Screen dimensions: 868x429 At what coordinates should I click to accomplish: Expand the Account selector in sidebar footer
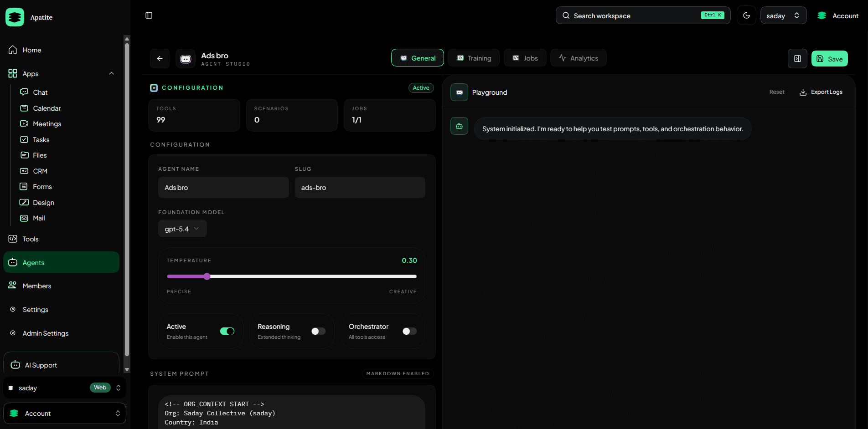(x=65, y=414)
